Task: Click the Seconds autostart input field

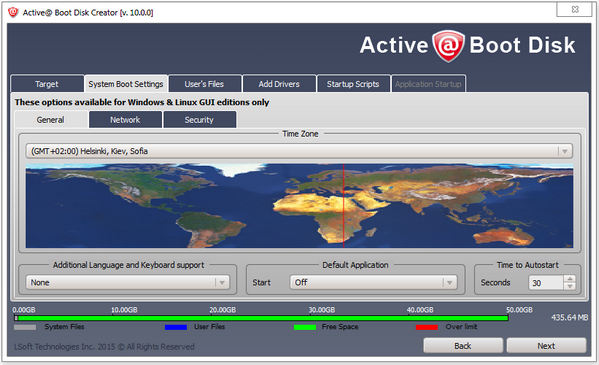Action: (x=546, y=283)
